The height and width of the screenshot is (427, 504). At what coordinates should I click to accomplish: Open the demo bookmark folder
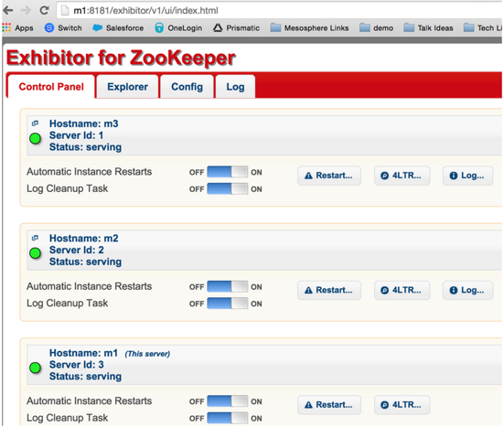click(x=376, y=28)
